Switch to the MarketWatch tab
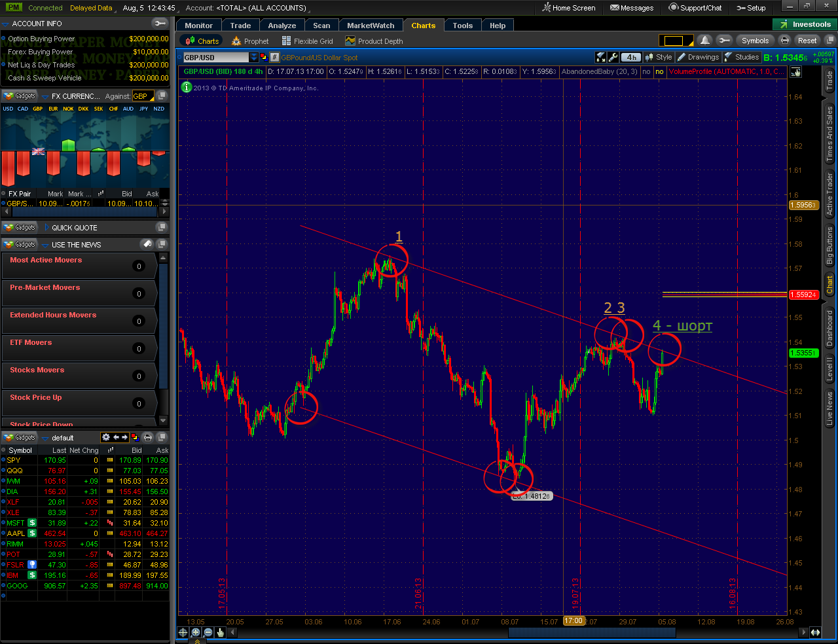The width and height of the screenshot is (838, 644). [371, 26]
